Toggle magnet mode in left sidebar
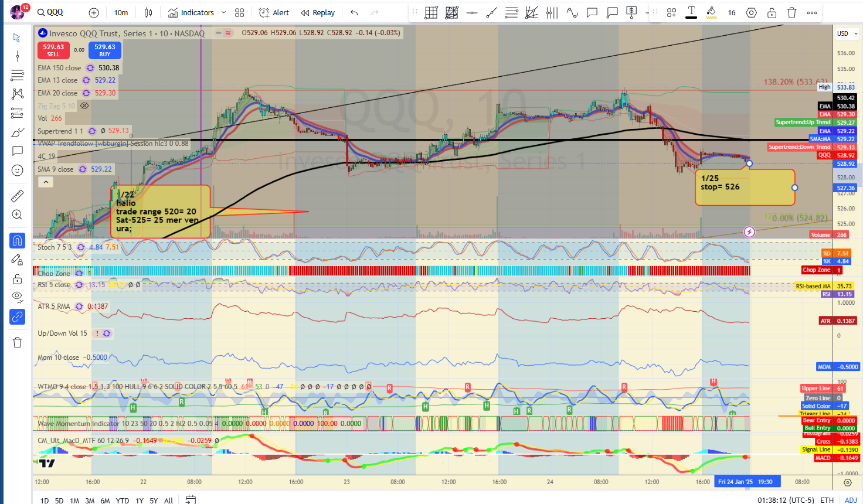This screenshot has width=863, height=504. click(17, 240)
